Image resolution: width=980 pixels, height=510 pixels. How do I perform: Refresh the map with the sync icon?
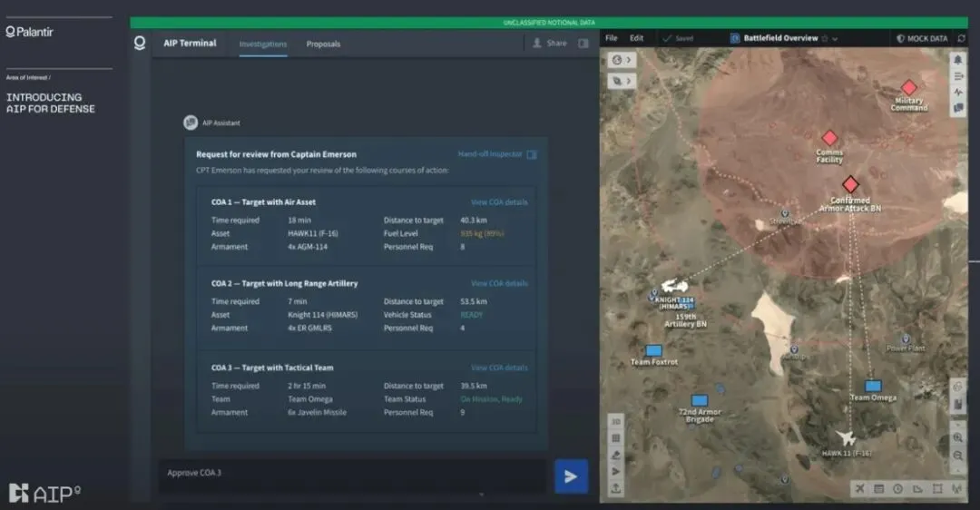[961, 39]
